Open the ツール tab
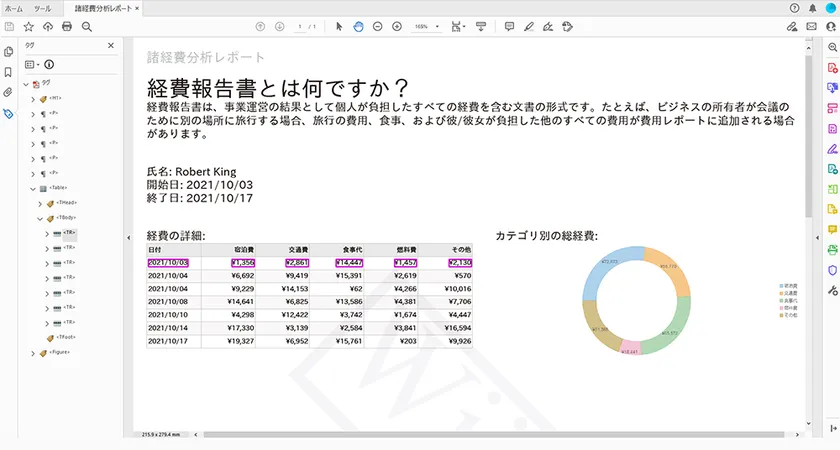Screen dimensions: 840x450 coord(43,7)
